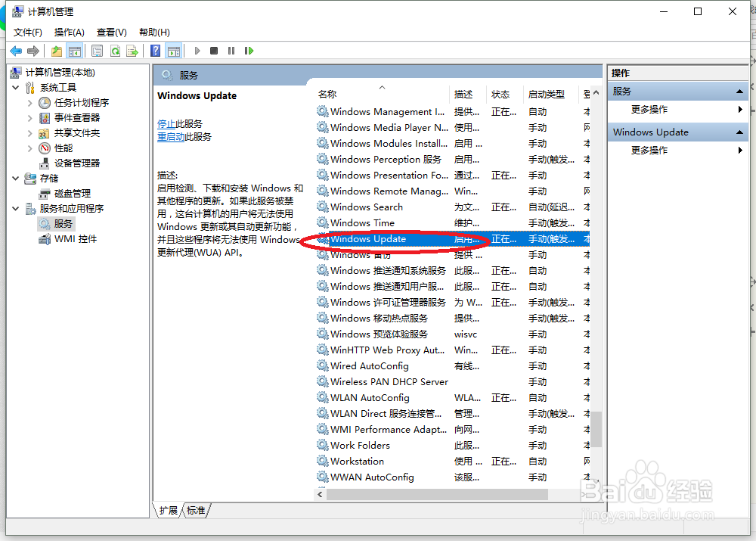Click the Export list toolbar icon
756x541 pixels.
tap(132, 51)
